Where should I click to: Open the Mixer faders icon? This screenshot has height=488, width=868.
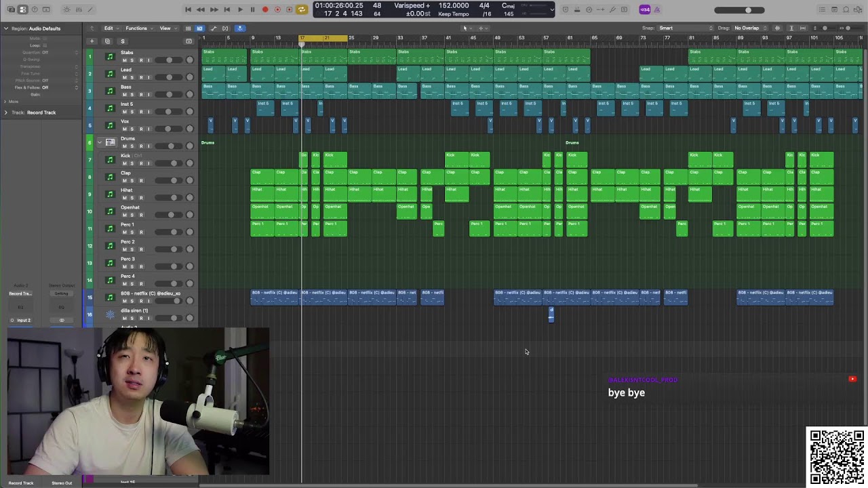(x=79, y=9)
